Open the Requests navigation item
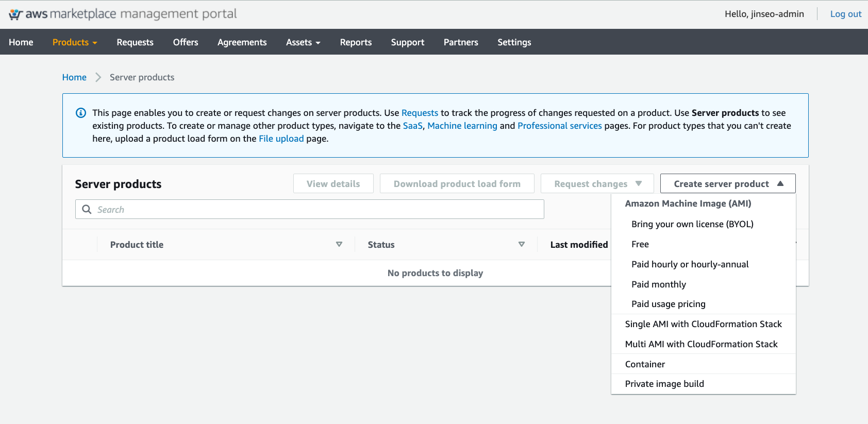868x424 pixels. click(x=135, y=42)
